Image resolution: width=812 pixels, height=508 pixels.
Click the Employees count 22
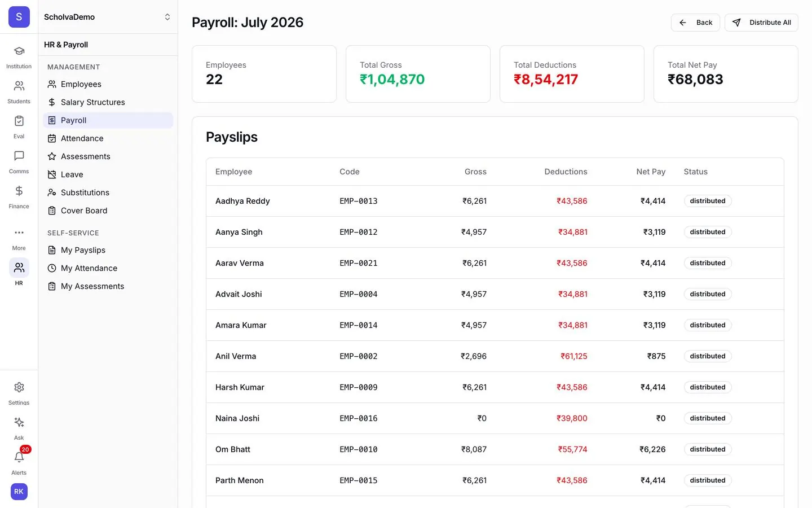point(214,80)
